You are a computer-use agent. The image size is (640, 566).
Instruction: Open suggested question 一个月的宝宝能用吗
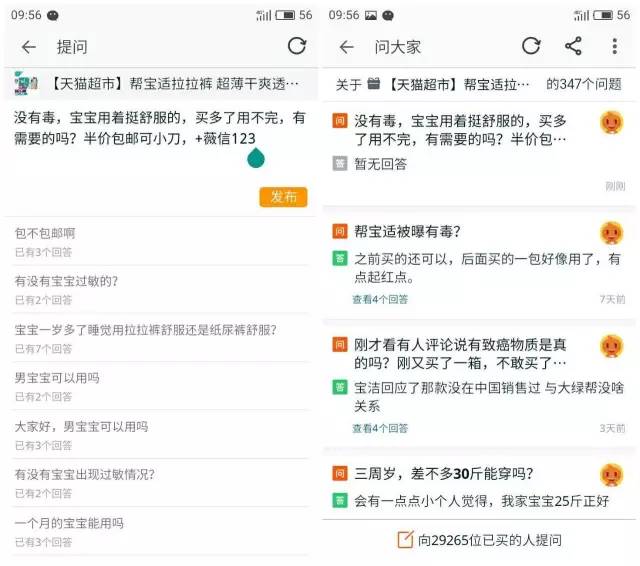160,532
